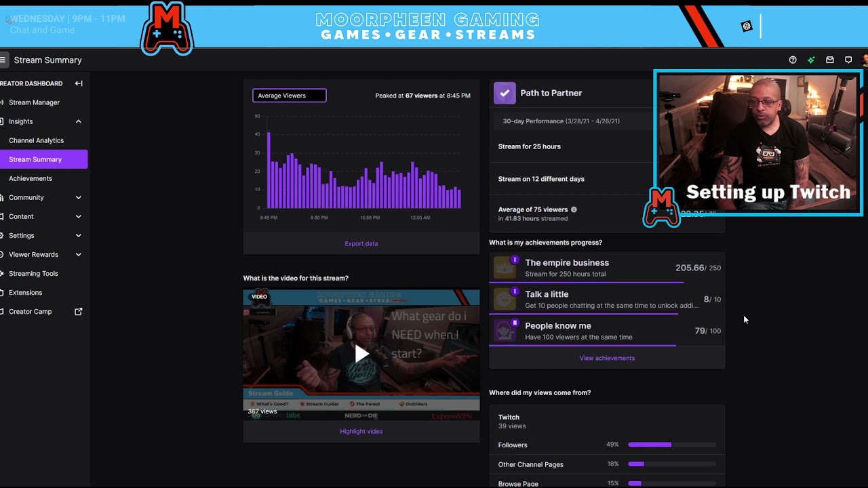Click 'Average of 75 viewers' text

(x=533, y=209)
